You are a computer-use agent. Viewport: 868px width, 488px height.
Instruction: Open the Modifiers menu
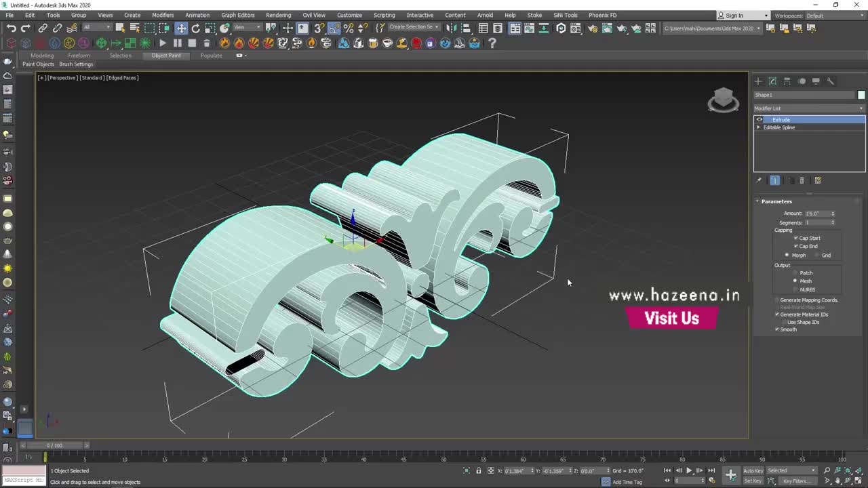163,15
